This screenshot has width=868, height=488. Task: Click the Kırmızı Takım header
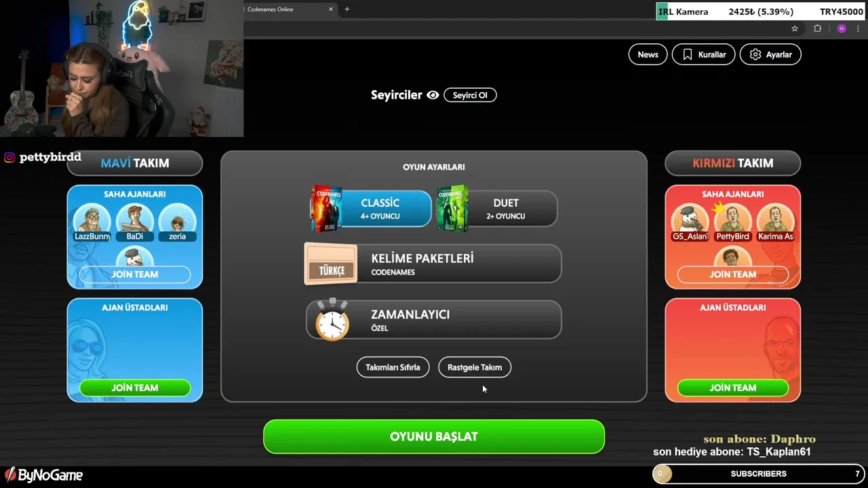coord(733,163)
